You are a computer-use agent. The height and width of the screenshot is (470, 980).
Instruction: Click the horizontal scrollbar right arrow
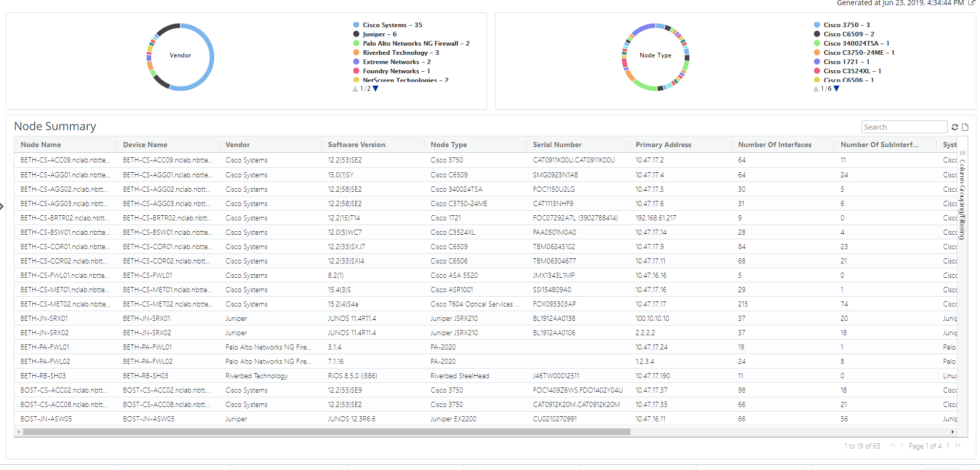[953, 432]
